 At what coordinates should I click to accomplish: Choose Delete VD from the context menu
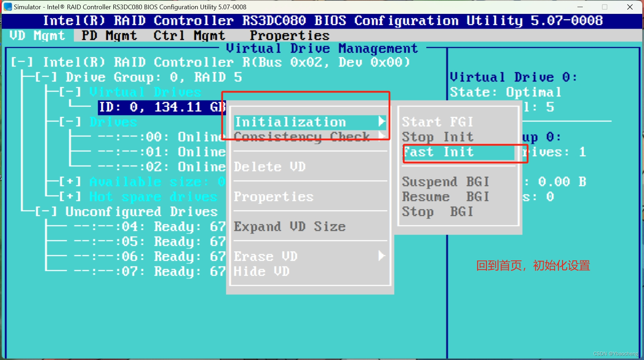pyautogui.click(x=269, y=167)
